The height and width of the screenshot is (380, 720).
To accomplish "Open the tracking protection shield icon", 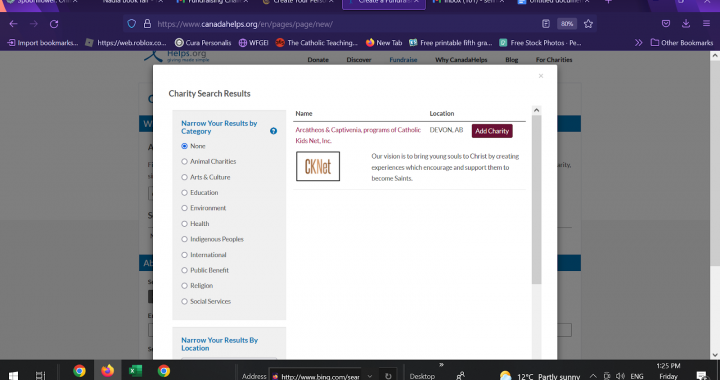I will click(132, 24).
